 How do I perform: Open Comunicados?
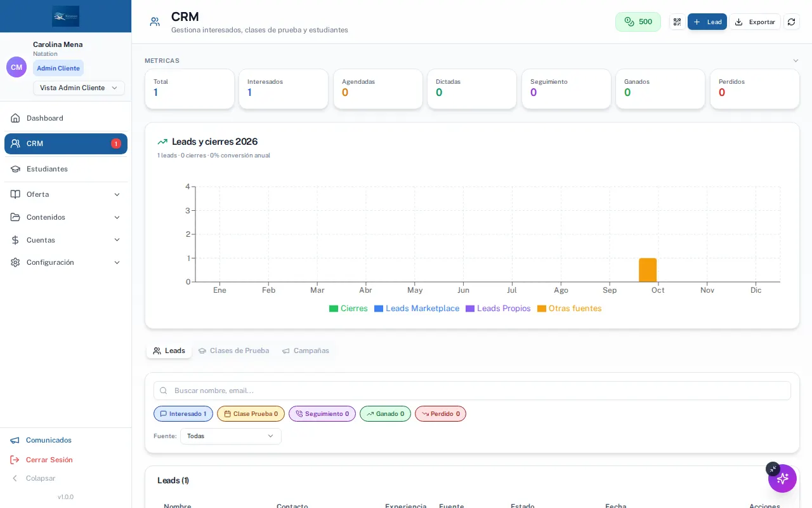click(66, 440)
